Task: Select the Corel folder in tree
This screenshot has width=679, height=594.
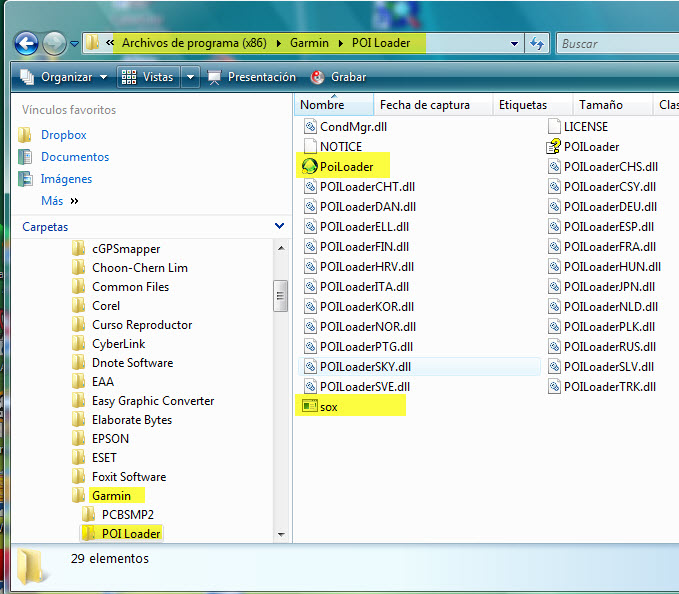Action: click(x=106, y=306)
